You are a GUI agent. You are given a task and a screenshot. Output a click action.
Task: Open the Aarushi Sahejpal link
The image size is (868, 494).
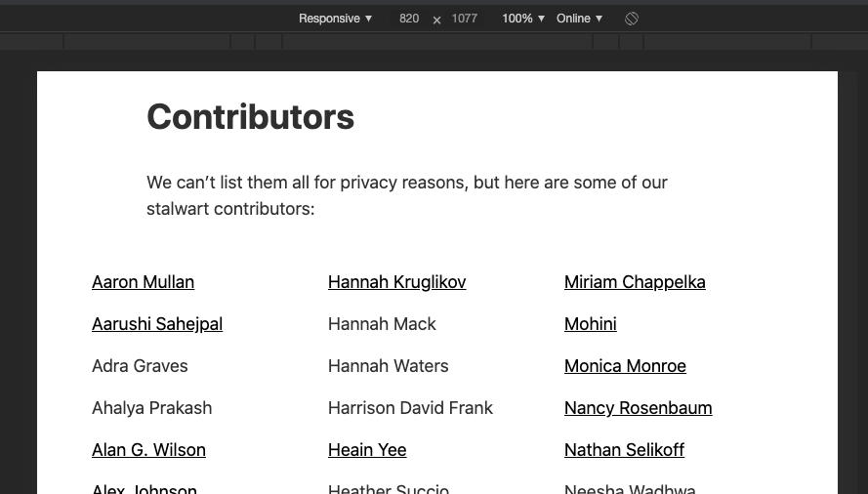(x=157, y=324)
